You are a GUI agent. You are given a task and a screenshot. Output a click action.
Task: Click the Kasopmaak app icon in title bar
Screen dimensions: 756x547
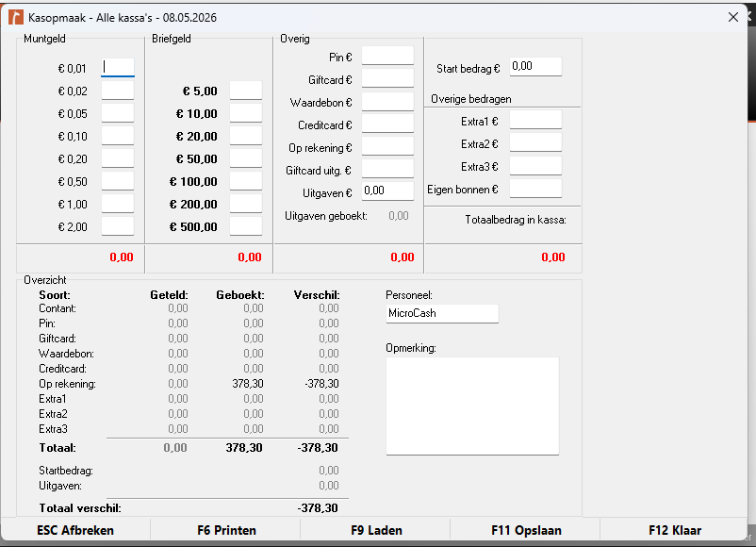(16, 17)
